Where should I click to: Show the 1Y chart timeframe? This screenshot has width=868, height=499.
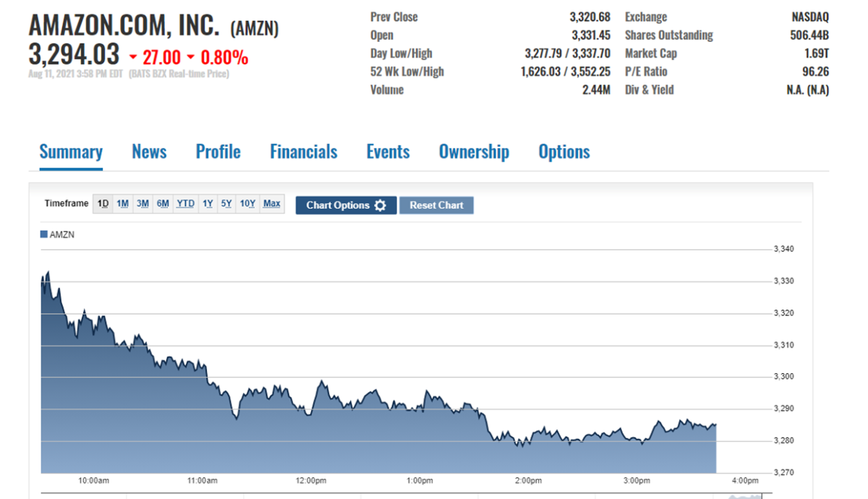coord(208,204)
